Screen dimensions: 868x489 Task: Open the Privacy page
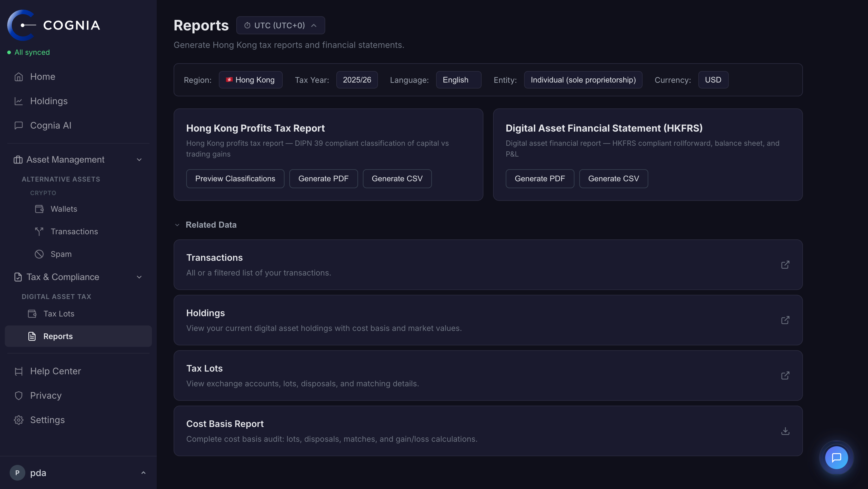coord(78,395)
